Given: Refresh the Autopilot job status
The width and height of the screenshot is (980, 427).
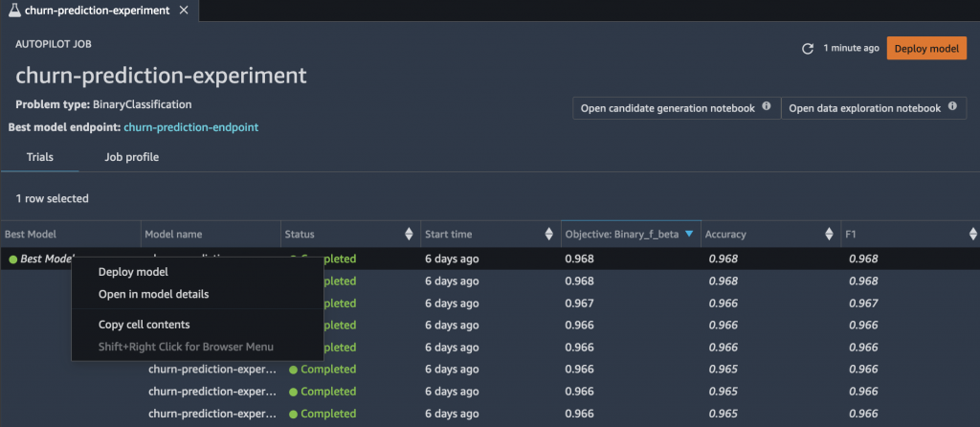Looking at the screenshot, I should coord(808,49).
